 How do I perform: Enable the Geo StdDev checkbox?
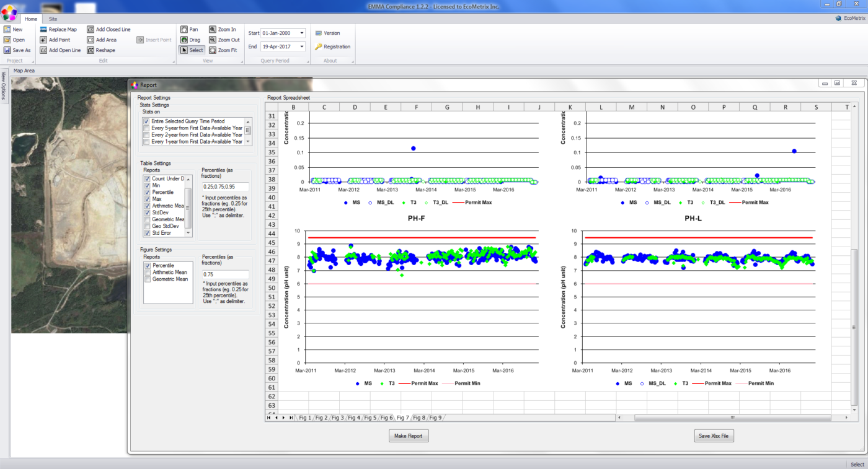pos(147,226)
